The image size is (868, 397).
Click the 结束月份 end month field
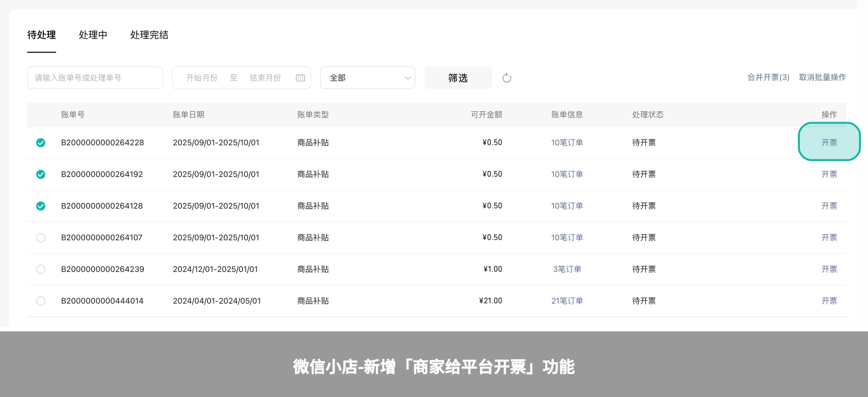(265, 78)
